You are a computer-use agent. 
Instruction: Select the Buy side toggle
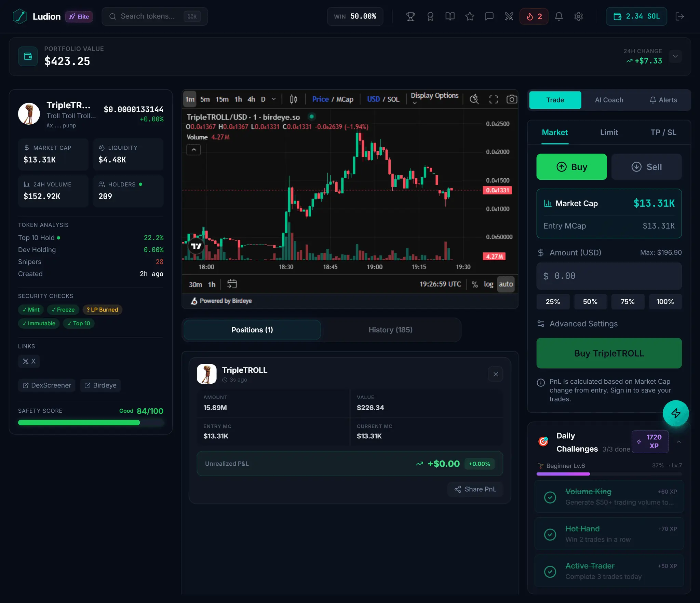click(571, 167)
